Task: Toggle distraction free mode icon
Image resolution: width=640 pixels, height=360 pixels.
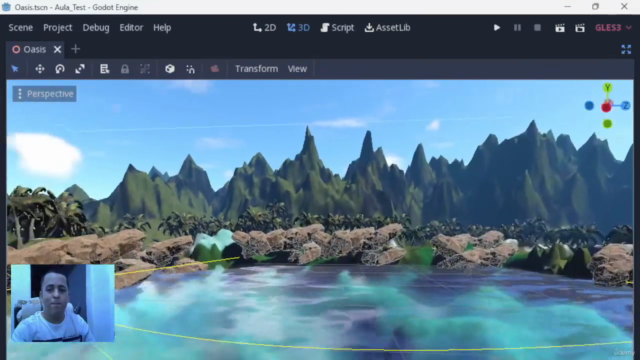Action: [x=626, y=49]
